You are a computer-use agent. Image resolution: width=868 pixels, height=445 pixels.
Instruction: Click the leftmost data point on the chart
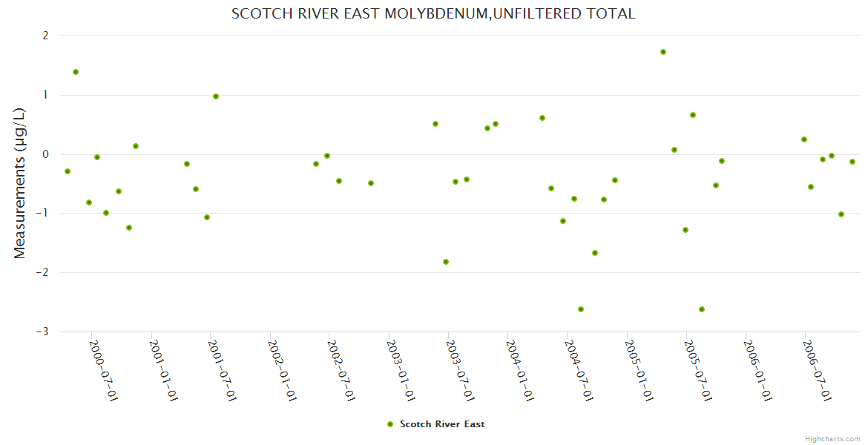(x=68, y=171)
